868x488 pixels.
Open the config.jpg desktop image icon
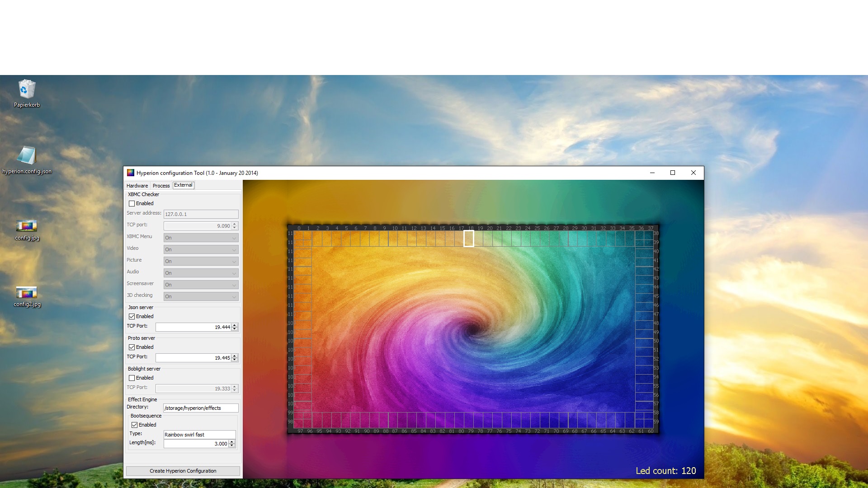[27, 226]
